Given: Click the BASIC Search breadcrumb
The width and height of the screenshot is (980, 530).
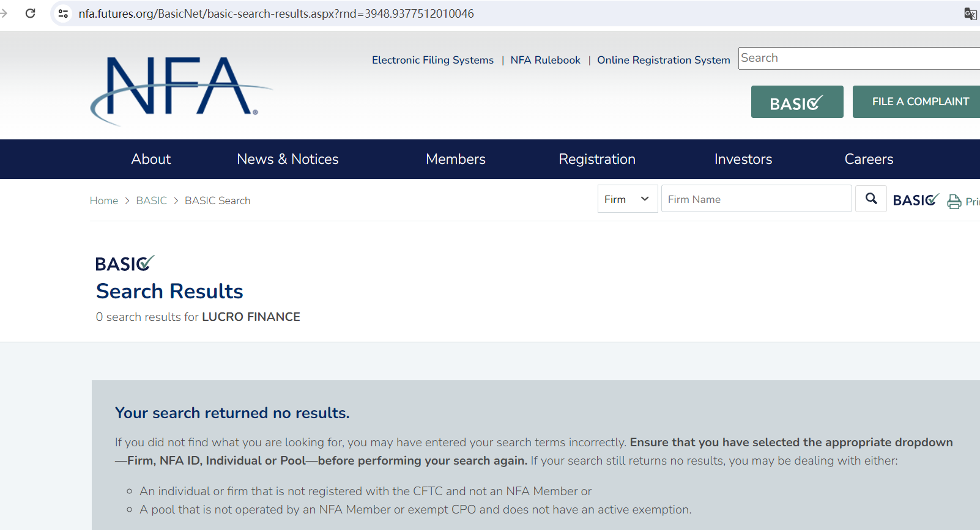Looking at the screenshot, I should coord(218,201).
